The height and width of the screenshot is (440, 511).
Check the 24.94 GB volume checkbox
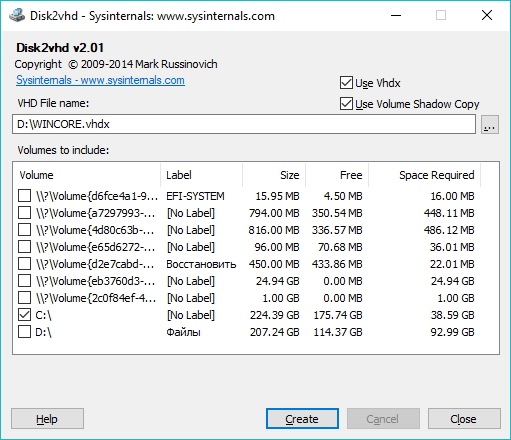click(24, 281)
